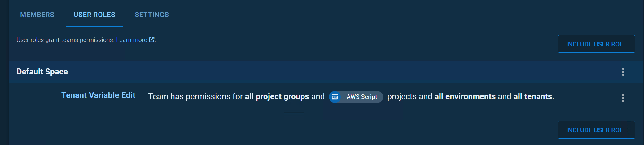644x145 pixels.
Task: Open the Tenant Variable Edit row overflow menu
Action: pos(623,98)
